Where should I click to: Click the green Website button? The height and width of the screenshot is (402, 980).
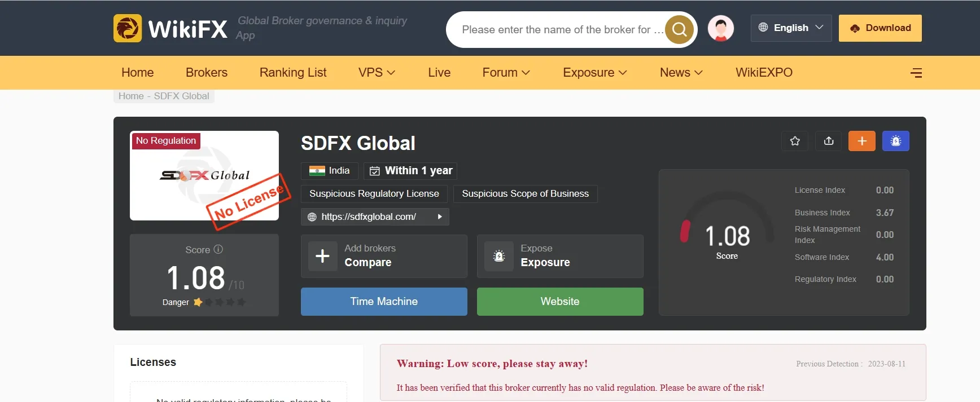click(x=560, y=302)
